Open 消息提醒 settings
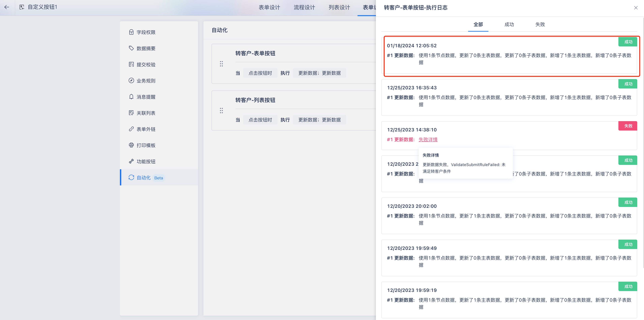Screen dimensions: 644x320 tap(159, 97)
